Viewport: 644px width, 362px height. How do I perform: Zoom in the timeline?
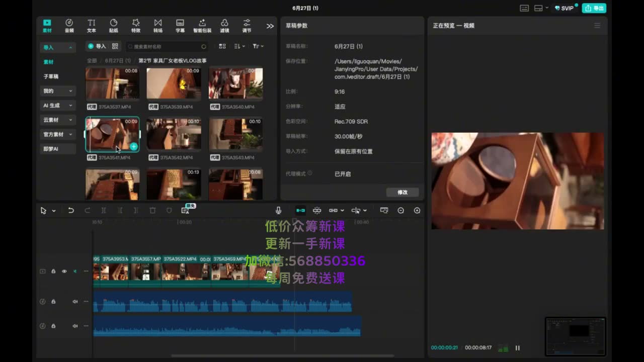tap(417, 211)
